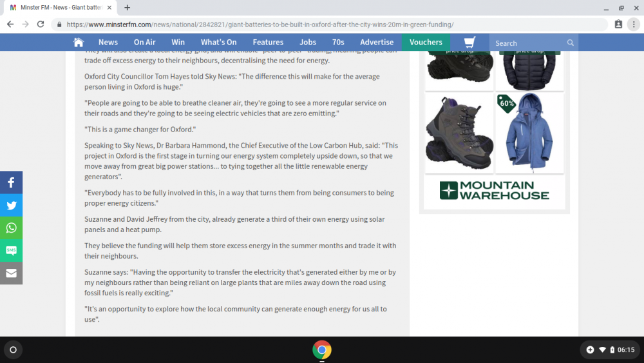Click paragraph mentioning Councillor Tom Hayes

[x=232, y=81]
